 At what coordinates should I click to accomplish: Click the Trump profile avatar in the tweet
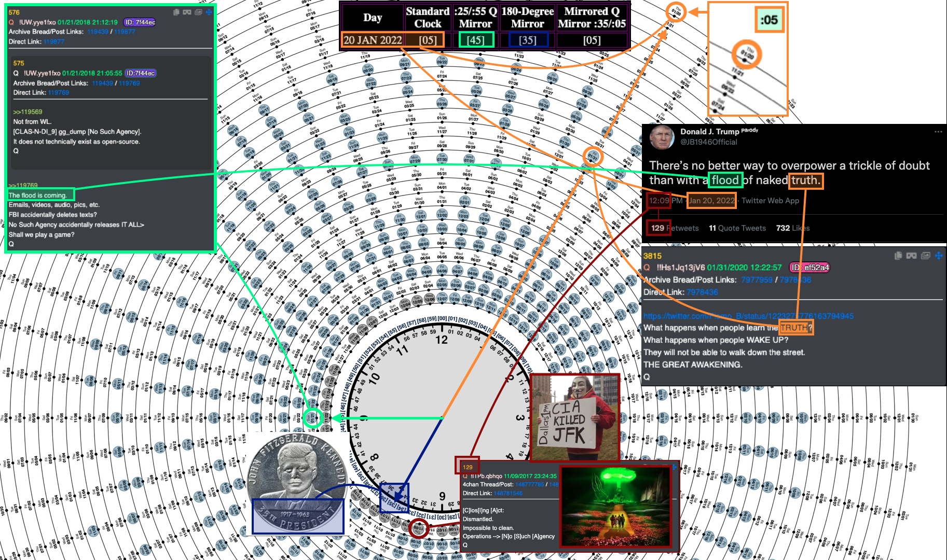tap(662, 137)
